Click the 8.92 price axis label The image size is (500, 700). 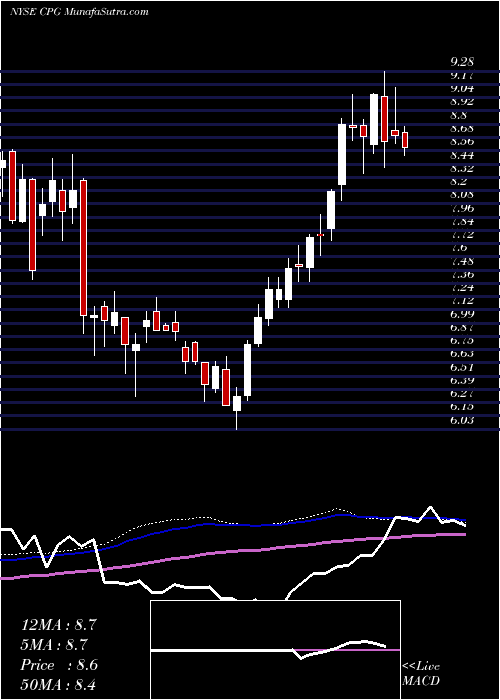point(462,102)
